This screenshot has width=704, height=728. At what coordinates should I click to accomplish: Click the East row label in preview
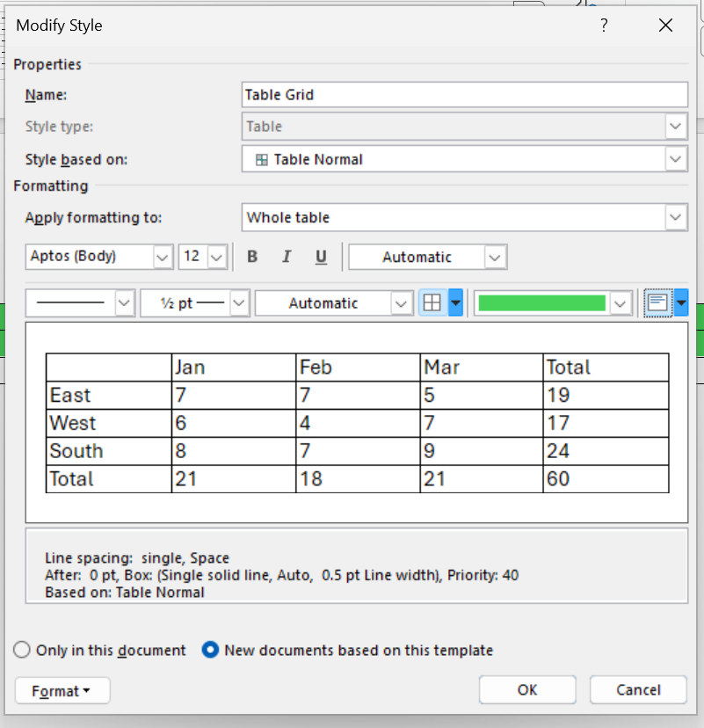pyautogui.click(x=70, y=395)
